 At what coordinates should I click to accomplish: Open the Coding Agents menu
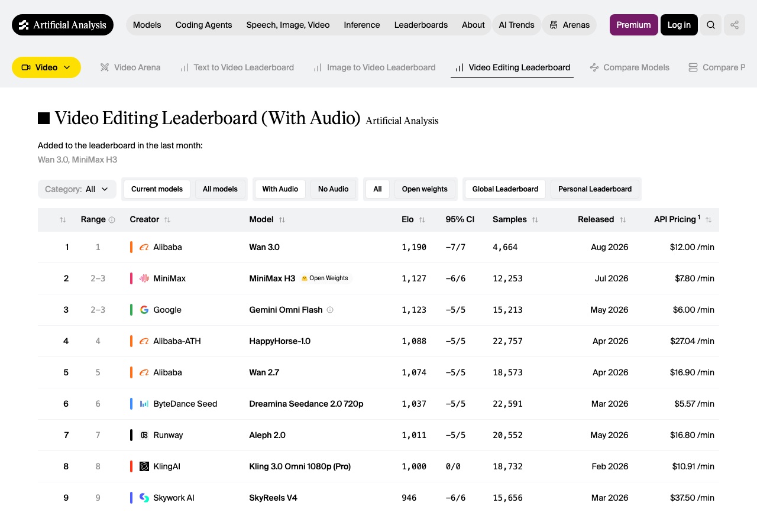(x=203, y=25)
